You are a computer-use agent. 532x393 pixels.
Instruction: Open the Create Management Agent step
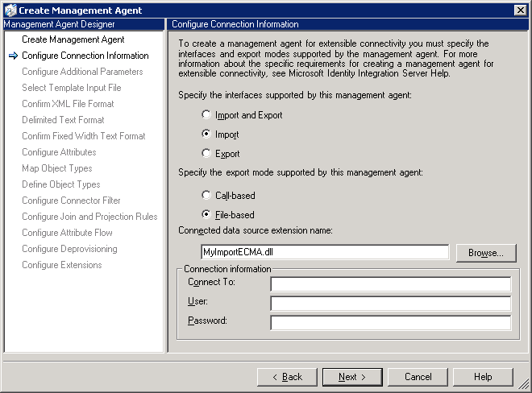pyautogui.click(x=73, y=39)
